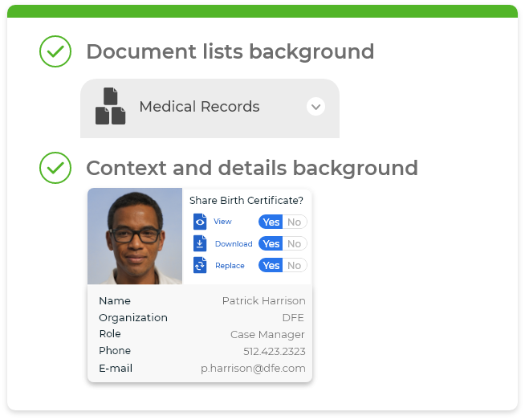This screenshot has height=420, width=525.
Task: Click the View link label
Action: point(222,222)
